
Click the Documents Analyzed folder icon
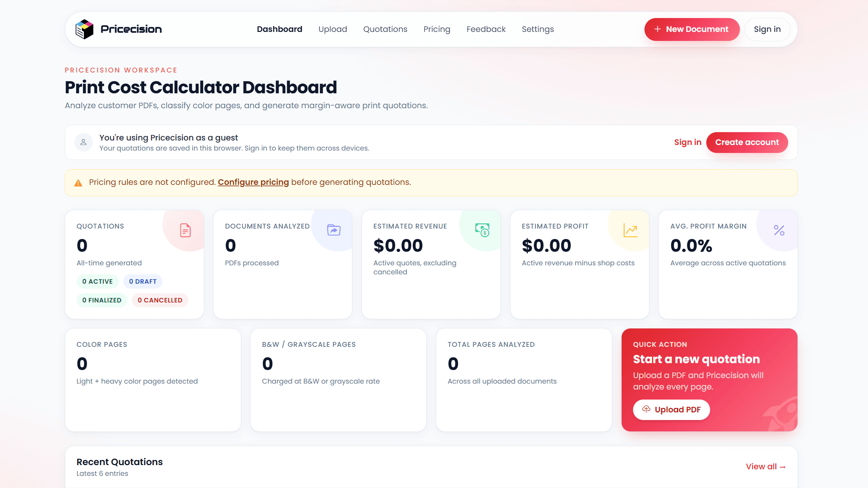click(x=334, y=230)
